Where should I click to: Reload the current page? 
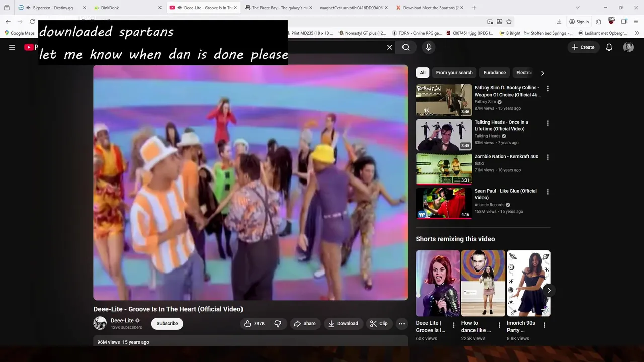click(x=32, y=22)
